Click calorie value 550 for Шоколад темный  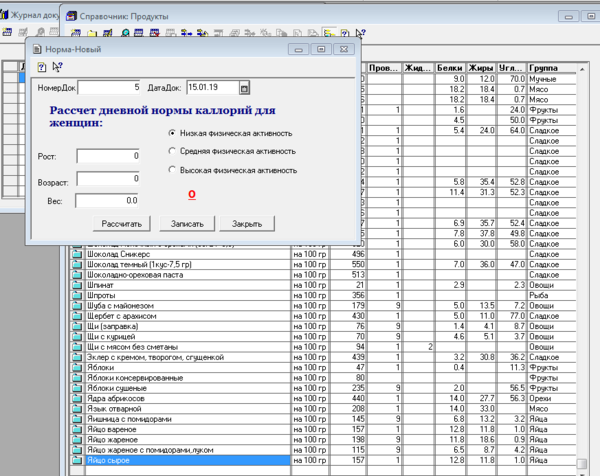click(x=348, y=264)
